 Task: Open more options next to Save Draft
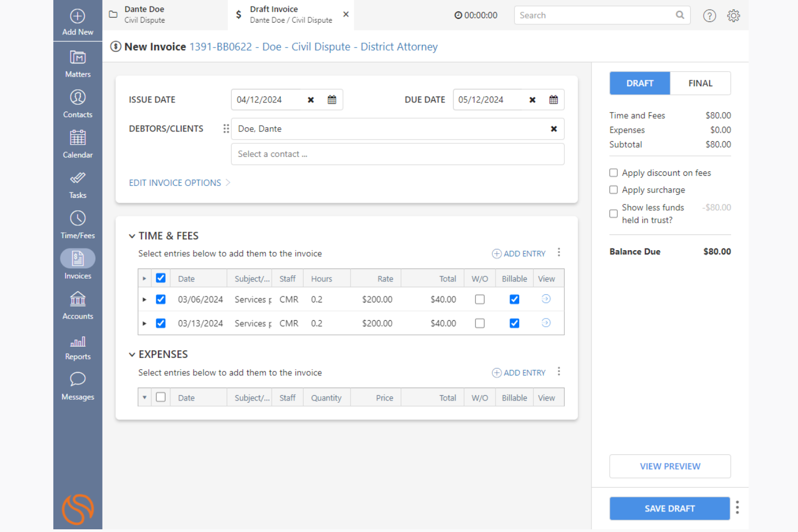(737, 508)
